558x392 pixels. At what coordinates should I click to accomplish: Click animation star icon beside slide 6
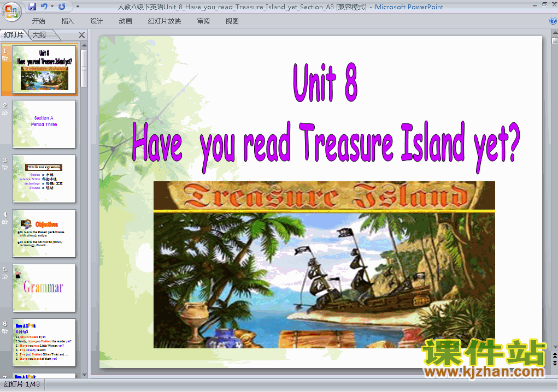[x=5, y=331]
